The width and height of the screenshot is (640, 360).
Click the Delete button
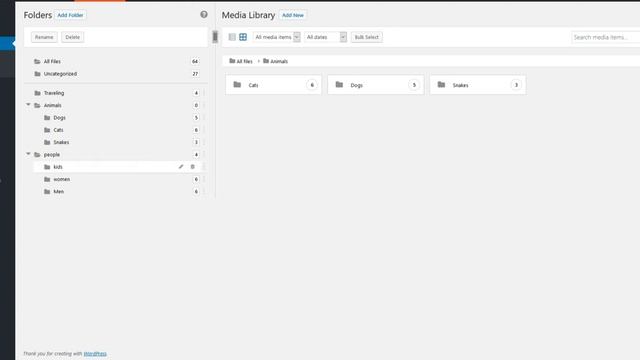coord(73,37)
